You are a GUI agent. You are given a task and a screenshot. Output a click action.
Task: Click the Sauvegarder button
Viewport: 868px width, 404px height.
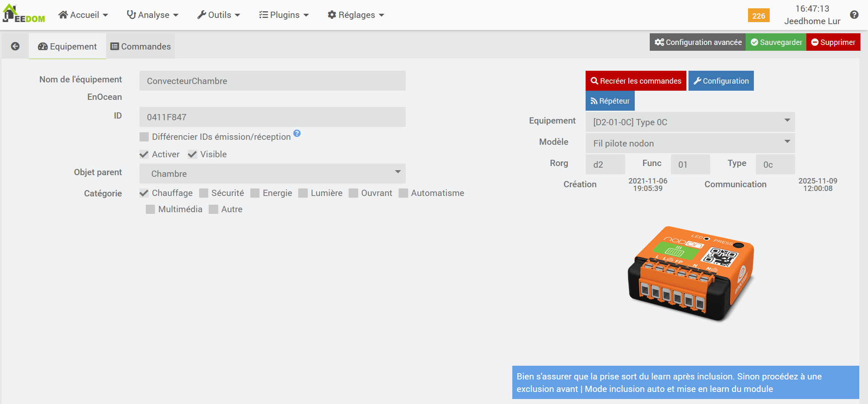[x=776, y=42]
